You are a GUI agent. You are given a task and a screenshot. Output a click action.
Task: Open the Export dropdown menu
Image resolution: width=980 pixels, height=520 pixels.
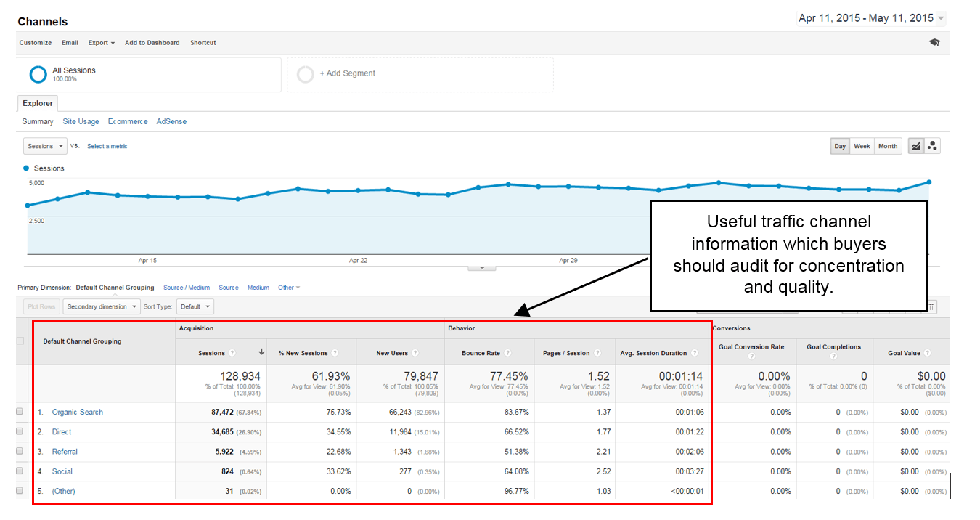(102, 43)
